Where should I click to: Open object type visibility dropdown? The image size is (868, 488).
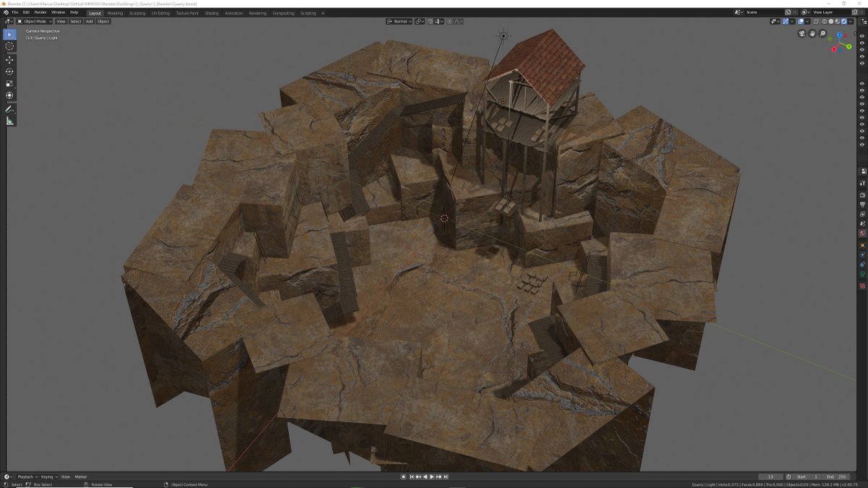pyautogui.click(x=775, y=21)
